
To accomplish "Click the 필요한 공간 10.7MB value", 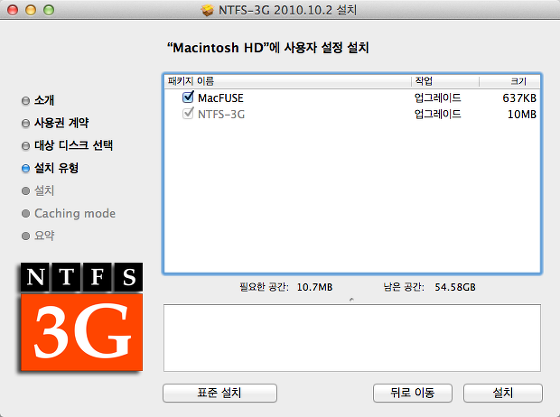I will [x=315, y=287].
